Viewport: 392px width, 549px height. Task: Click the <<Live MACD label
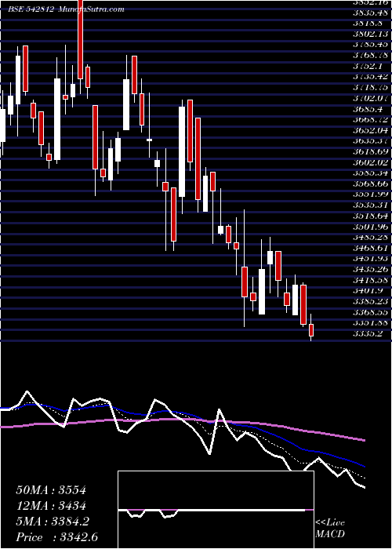coord(330,529)
